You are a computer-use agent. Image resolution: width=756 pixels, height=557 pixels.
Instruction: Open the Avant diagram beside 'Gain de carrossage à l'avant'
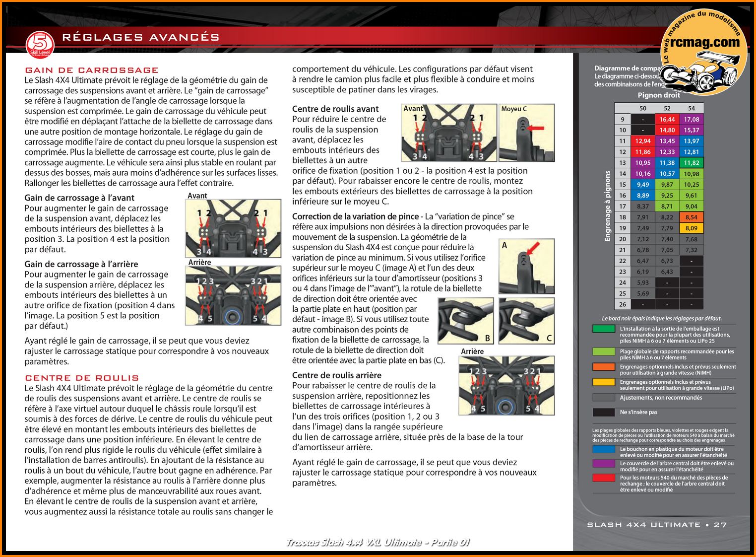(233, 228)
